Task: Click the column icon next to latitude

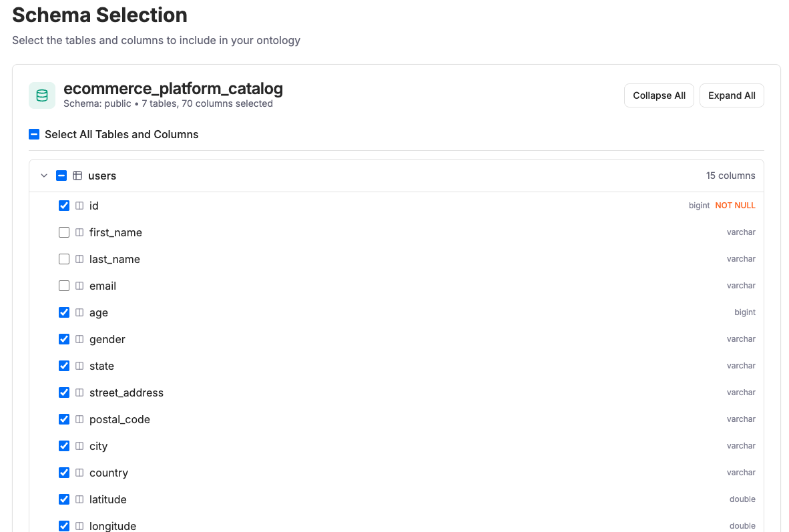Action: click(79, 499)
